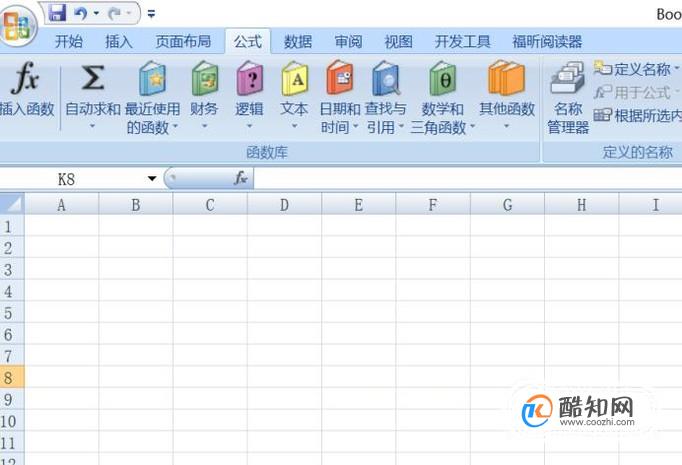Switch to the 视图 tab
This screenshot has width=682, height=465.
(x=398, y=42)
